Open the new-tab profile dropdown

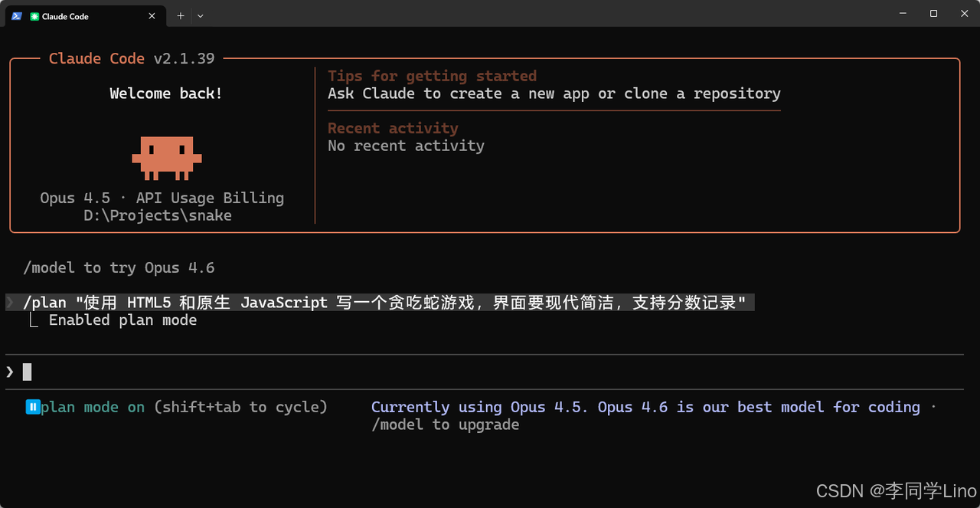click(201, 15)
